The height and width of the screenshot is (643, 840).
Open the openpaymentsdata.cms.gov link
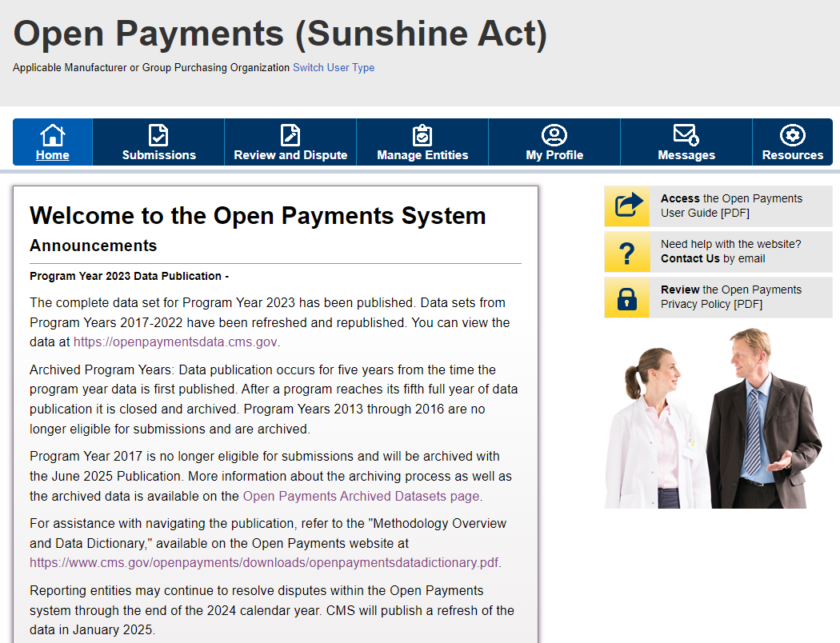tap(175, 342)
